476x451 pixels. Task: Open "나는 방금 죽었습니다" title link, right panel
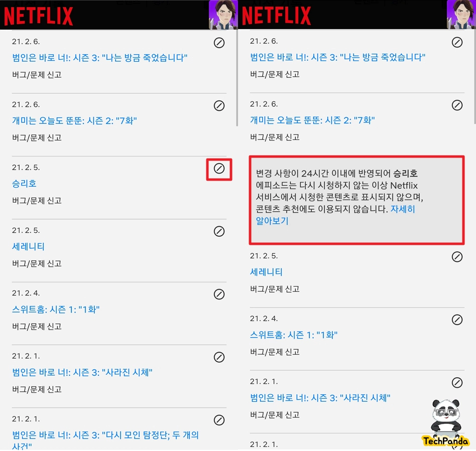click(x=337, y=57)
